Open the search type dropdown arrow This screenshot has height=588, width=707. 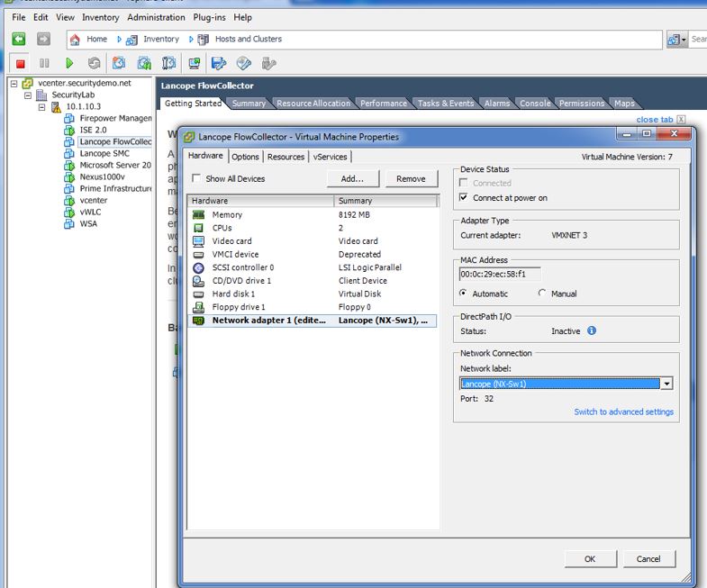click(x=684, y=40)
